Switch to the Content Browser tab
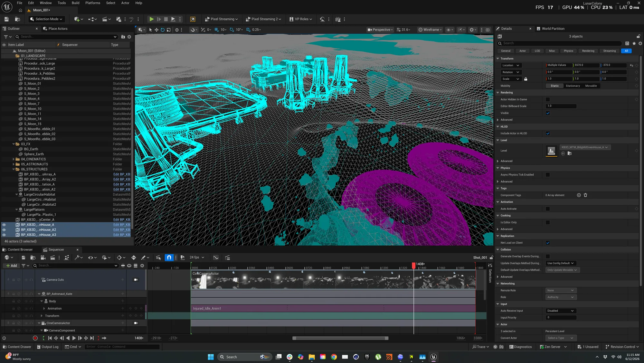The image size is (644, 363). tap(20, 250)
